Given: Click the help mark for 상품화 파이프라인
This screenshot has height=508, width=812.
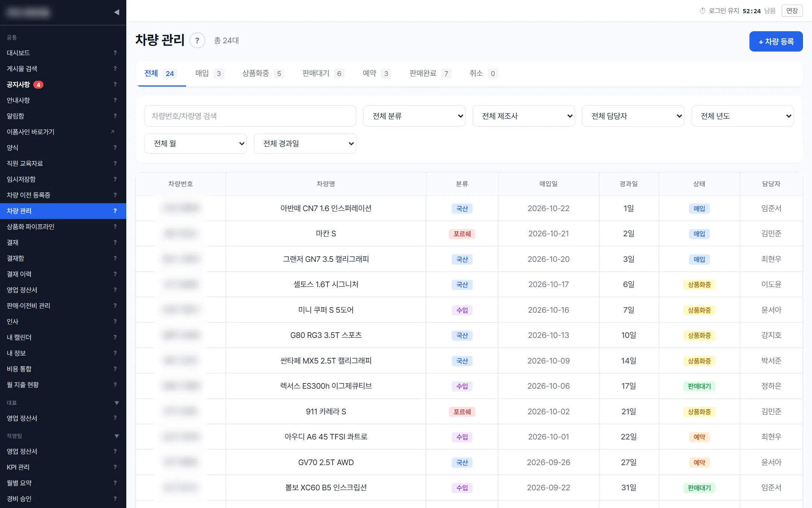Looking at the screenshot, I should pos(115,227).
